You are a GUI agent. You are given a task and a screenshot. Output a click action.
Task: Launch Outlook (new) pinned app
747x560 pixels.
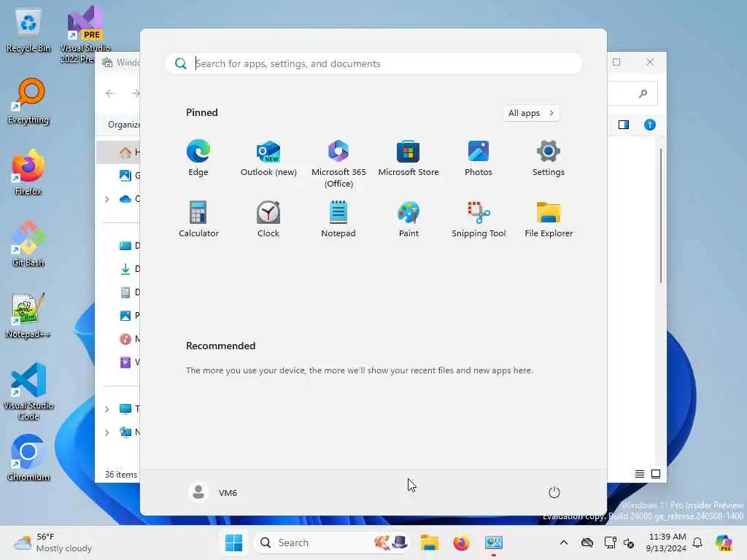tap(268, 157)
